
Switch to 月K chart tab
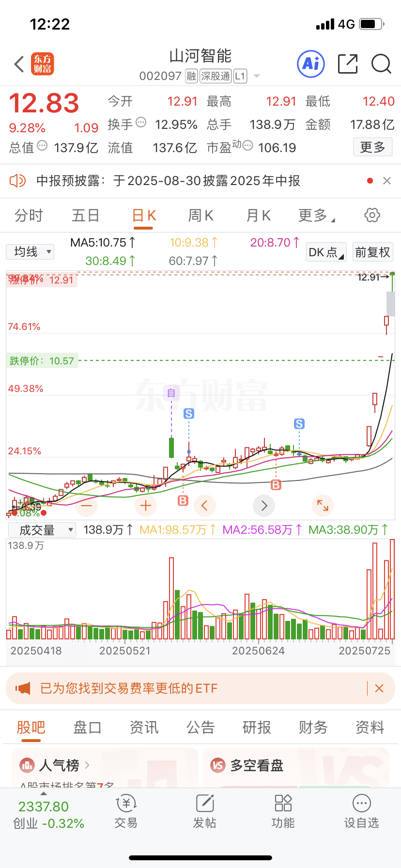(x=258, y=216)
